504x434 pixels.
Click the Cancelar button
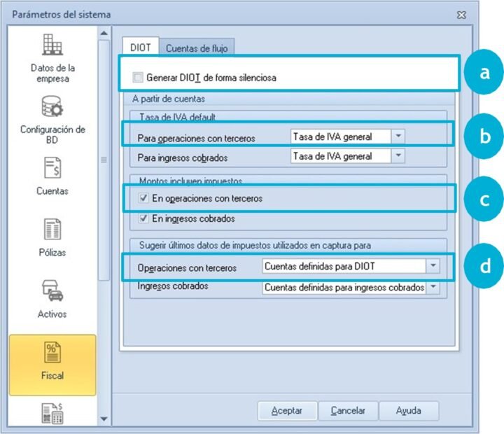tap(348, 410)
